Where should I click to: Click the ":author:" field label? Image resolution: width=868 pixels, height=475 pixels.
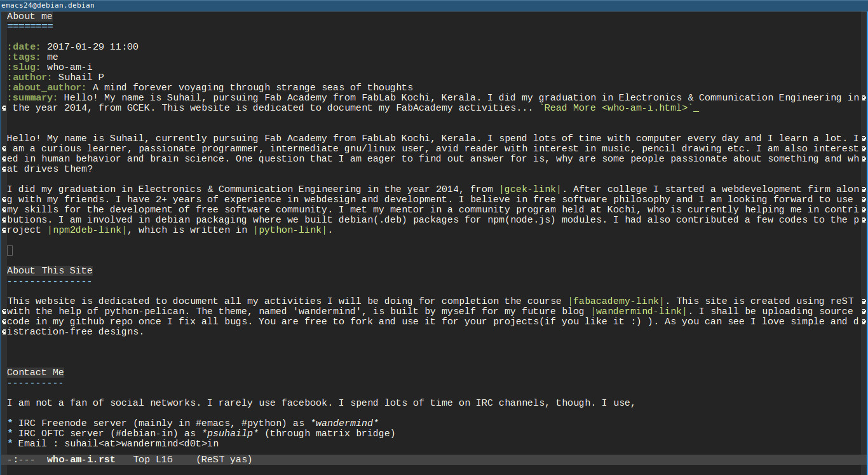pyautogui.click(x=30, y=78)
